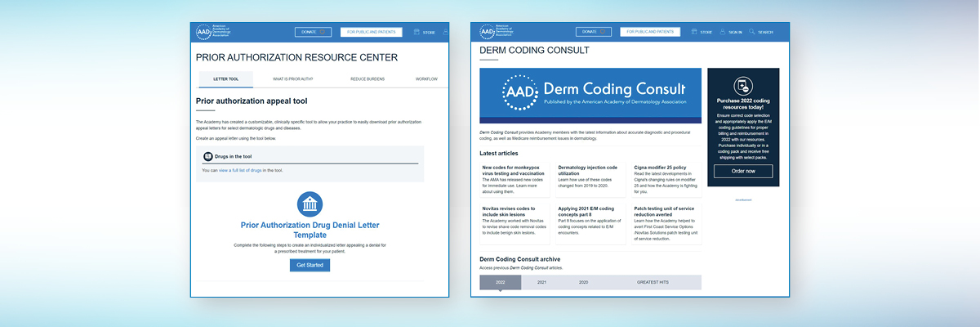Click the Store icon in the Prior Authorization window
Screen dimensions: 980x327
[416, 32]
